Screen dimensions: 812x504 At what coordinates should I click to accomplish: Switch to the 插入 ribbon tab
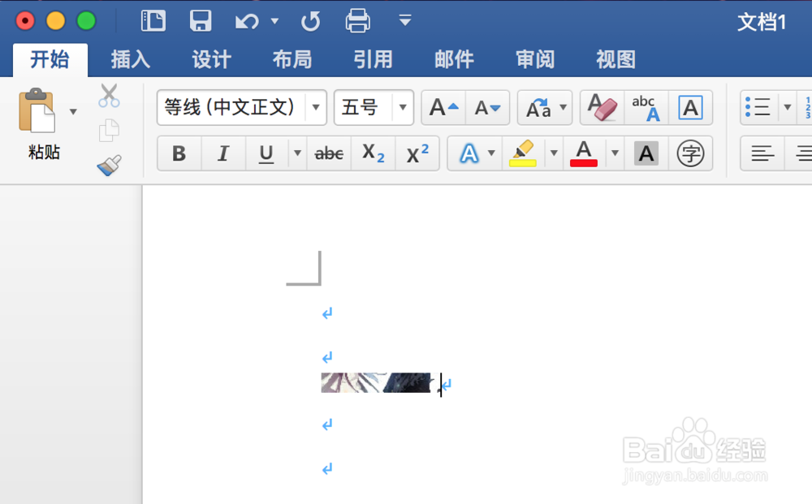coord(130,59)
